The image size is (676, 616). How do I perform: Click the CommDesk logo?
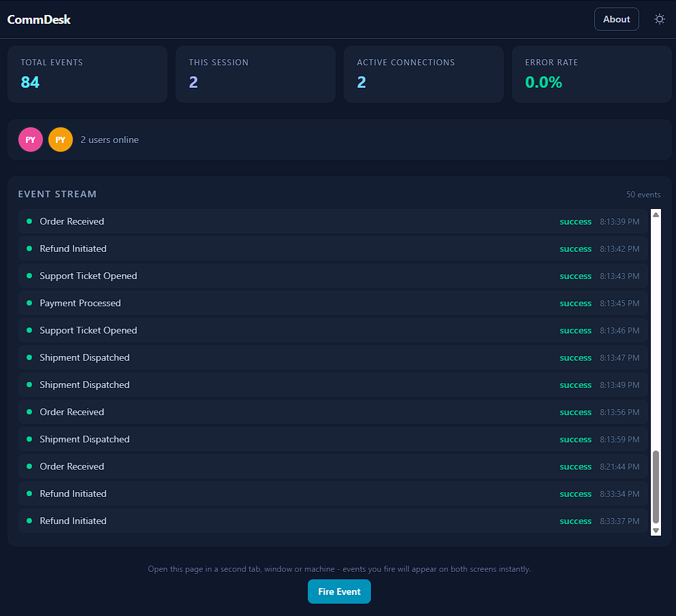coord(39,19)
